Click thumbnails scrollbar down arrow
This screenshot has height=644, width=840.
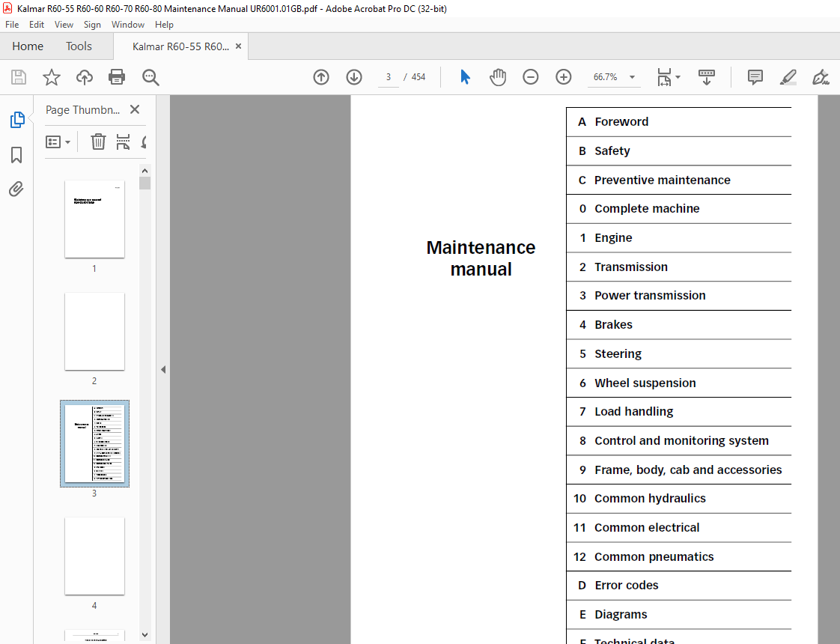144,635
